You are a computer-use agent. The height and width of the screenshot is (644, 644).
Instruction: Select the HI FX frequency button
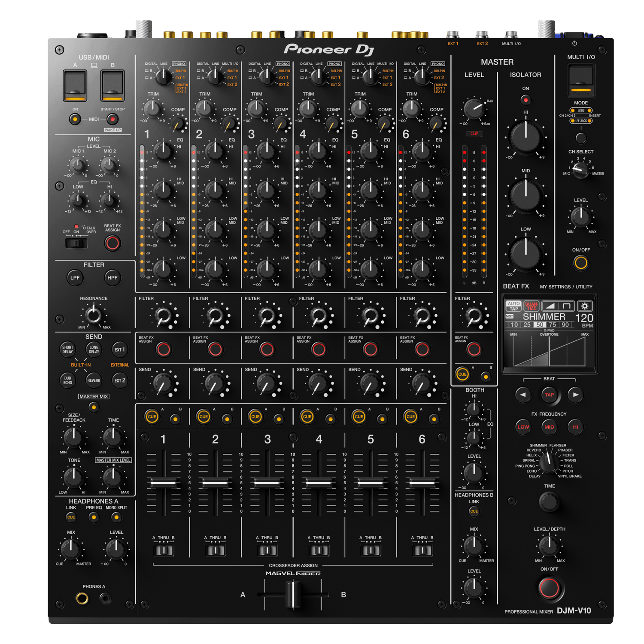[x=575, y=427]
